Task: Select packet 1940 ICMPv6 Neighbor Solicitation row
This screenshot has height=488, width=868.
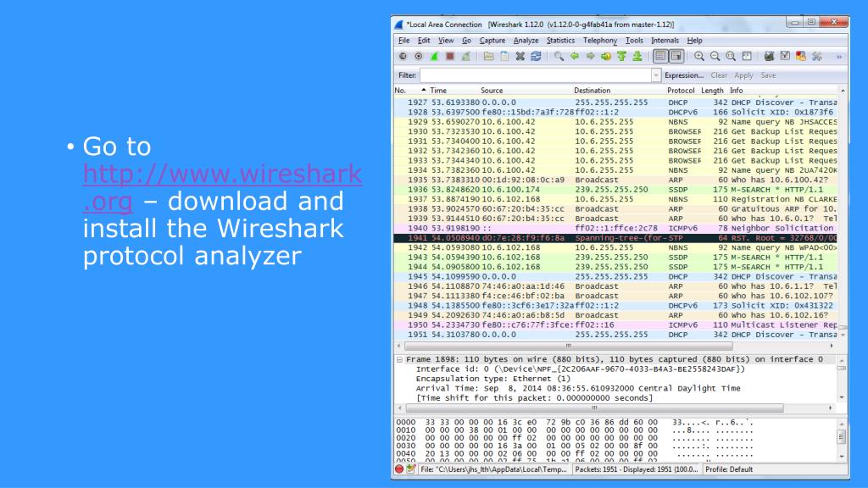Action: pos(615,228)
